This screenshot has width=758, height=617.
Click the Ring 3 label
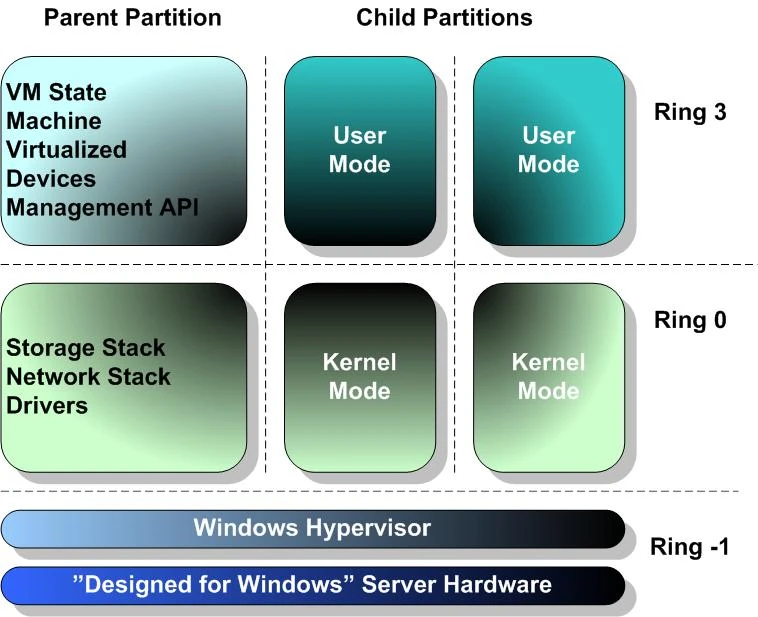click(x=690, y=112)
